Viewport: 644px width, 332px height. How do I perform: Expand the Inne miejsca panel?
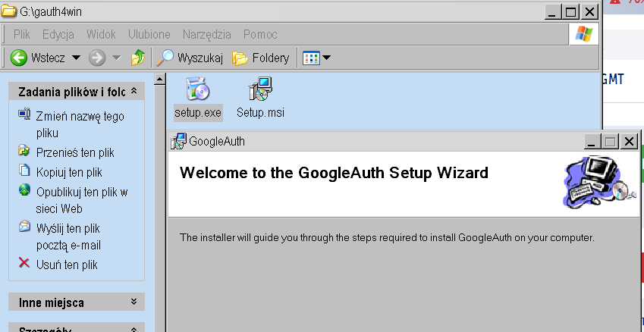point(134,302)
